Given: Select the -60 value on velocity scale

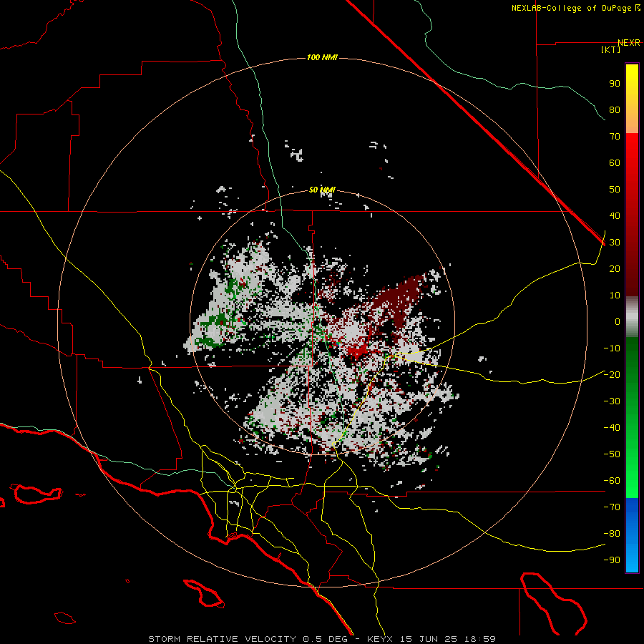Looking at the screenshot, I should 612,481.
